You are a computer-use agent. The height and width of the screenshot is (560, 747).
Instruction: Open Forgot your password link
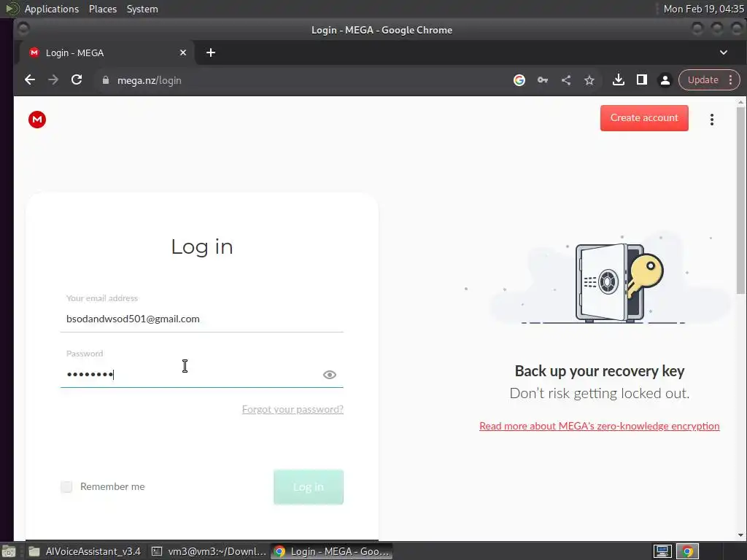click(293, 409)
